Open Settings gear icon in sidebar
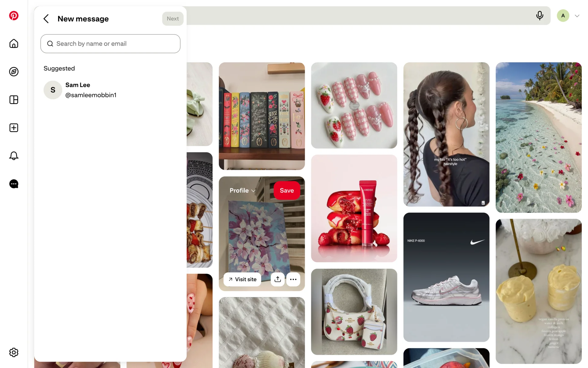 [14, 352]
